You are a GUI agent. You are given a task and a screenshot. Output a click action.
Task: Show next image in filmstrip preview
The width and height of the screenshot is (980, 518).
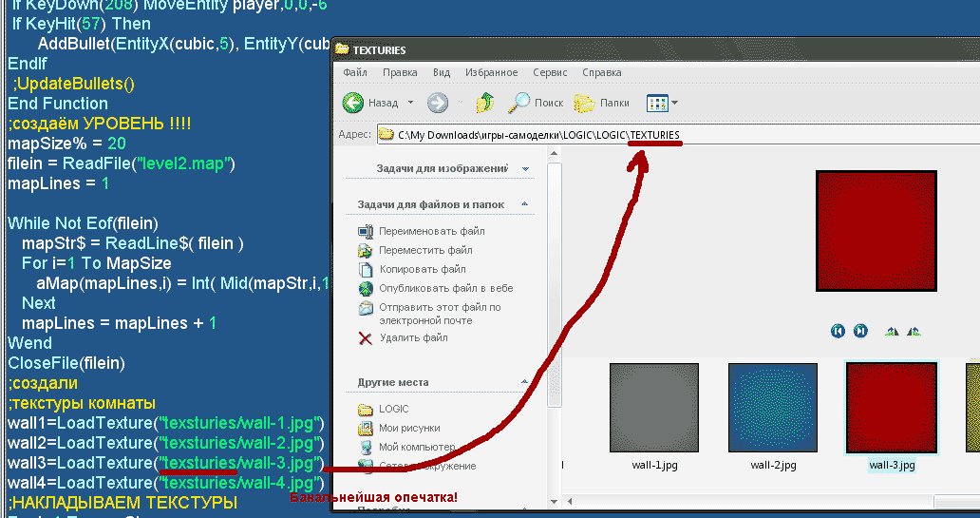click(x=860, y=331)
